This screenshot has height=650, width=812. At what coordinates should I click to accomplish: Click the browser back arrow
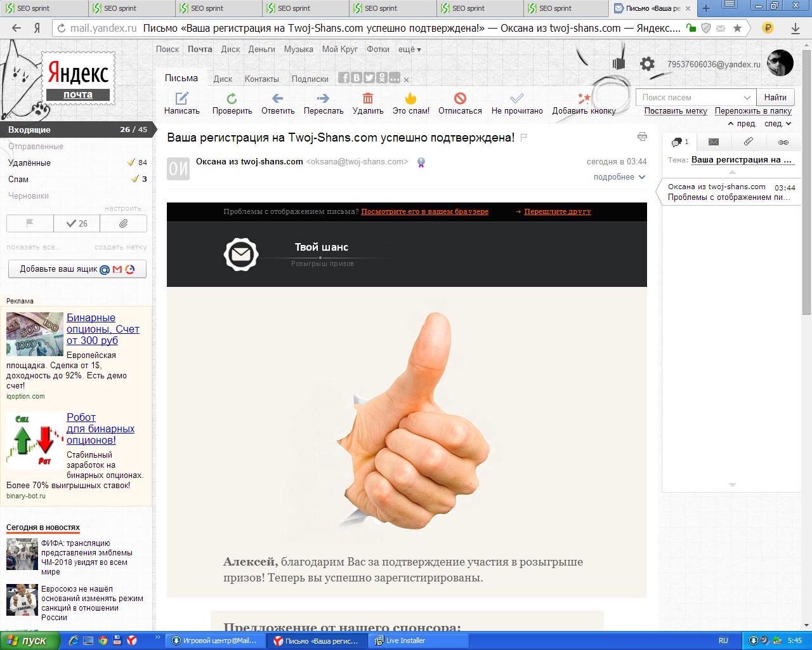16,28
